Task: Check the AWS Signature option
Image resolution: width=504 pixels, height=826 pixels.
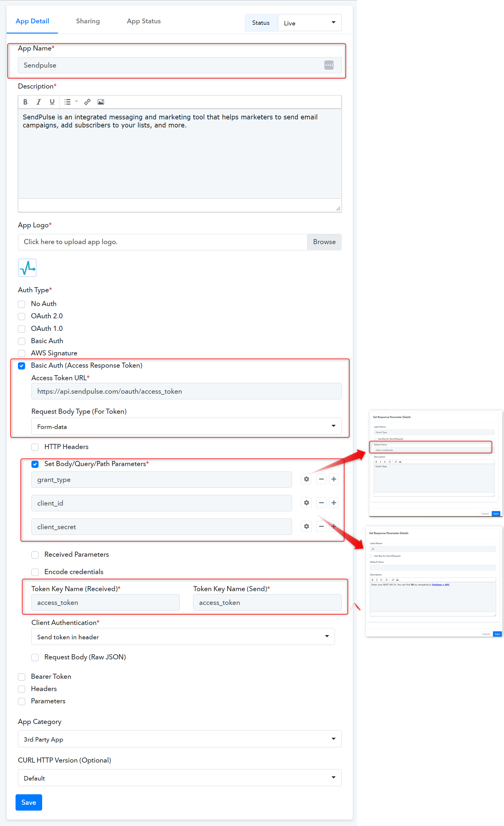Action: [x=22, y=353]
